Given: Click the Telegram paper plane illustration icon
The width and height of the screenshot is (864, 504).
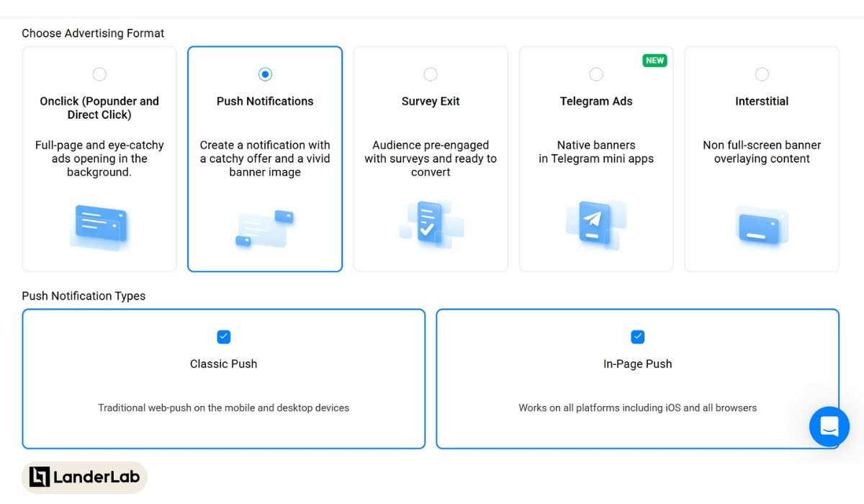Looking at the screenshot, I should point(596,224).
